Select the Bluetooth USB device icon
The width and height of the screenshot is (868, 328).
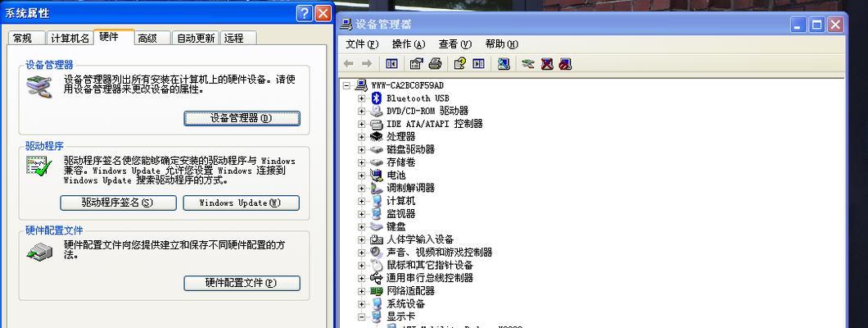(377, 98)
